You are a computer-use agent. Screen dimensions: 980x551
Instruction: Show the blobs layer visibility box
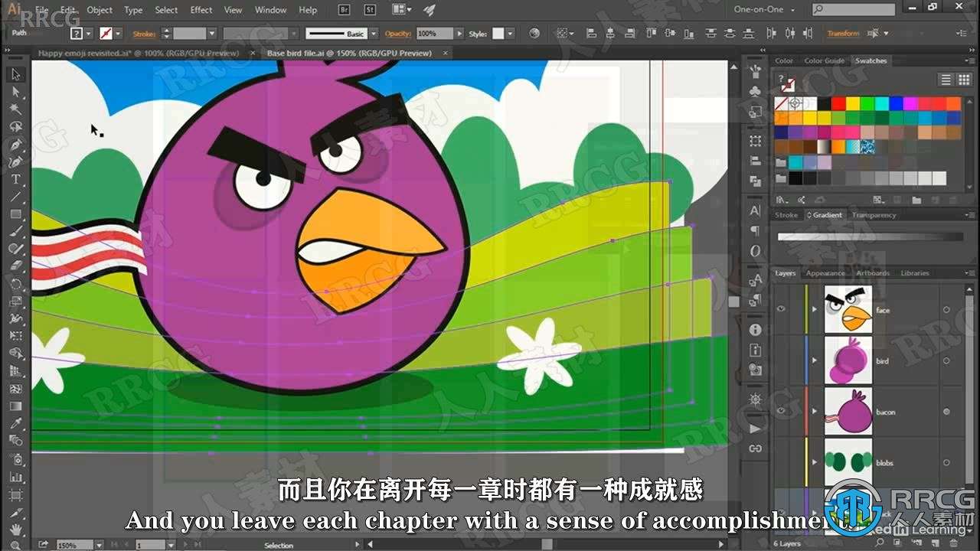(x=781, y=462)
